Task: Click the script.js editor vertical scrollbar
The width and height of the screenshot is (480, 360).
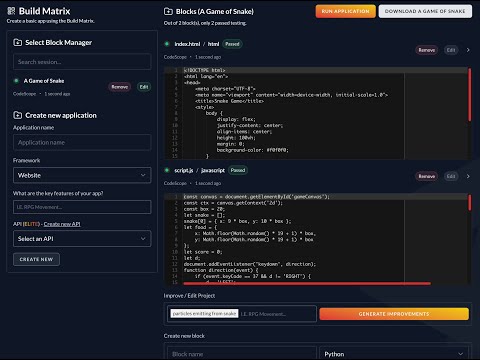Action: click(x=470, y=203)
